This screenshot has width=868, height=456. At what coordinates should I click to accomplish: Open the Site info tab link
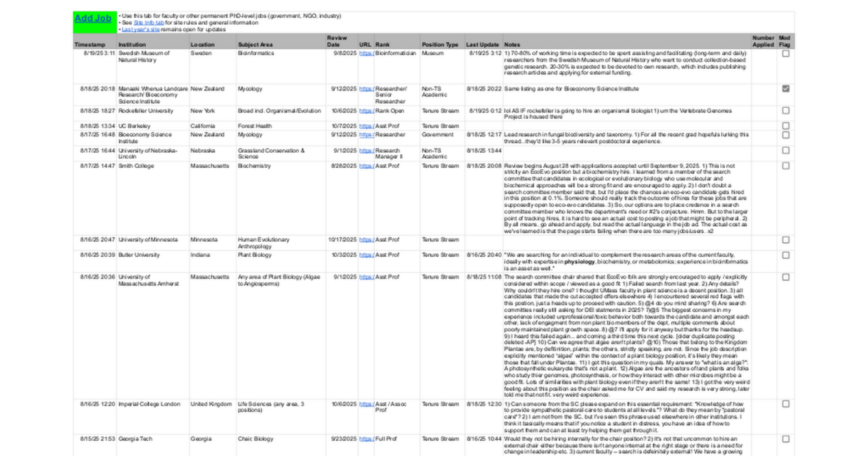[148, 23]
